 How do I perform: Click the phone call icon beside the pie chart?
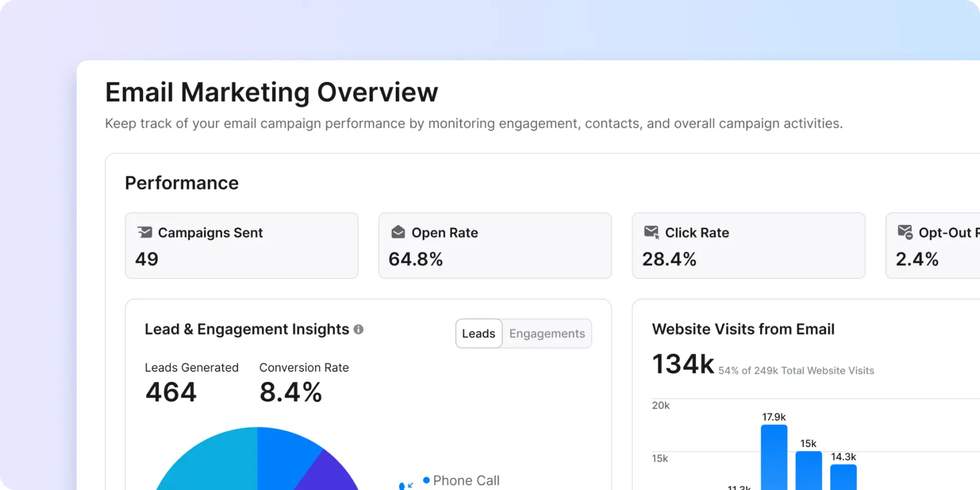click(x=406, y=485)
